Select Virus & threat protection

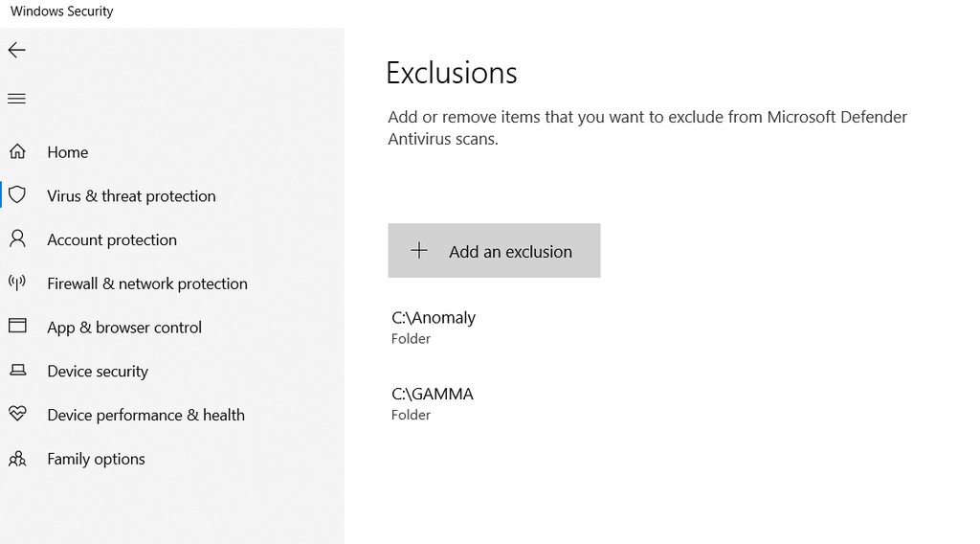131,195
